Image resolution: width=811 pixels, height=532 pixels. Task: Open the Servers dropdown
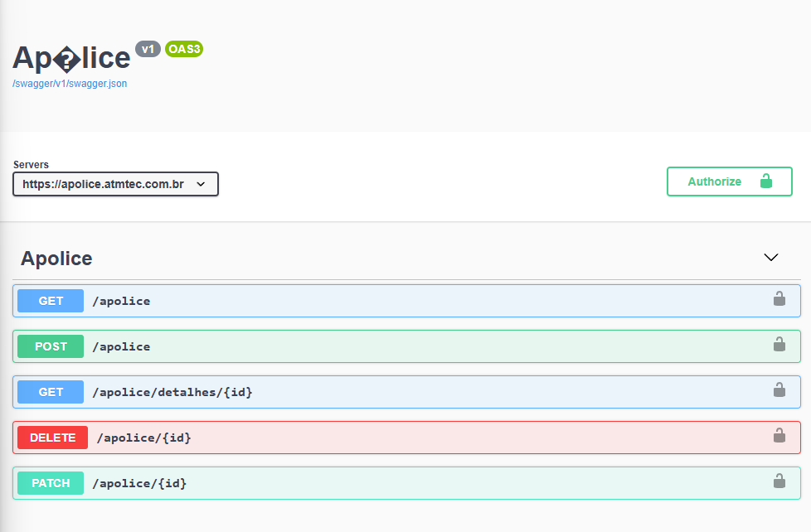coord(115,184)
